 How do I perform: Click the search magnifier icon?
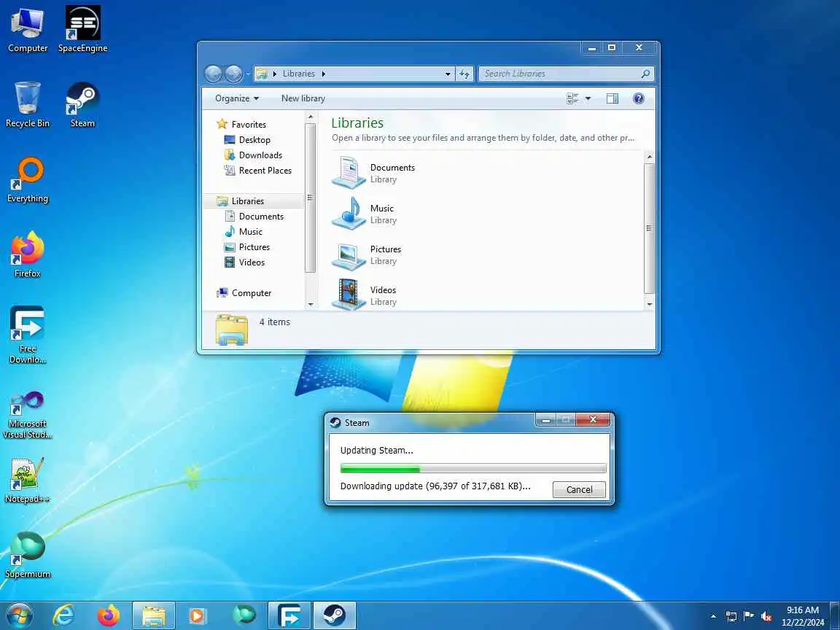click(646, 74)
